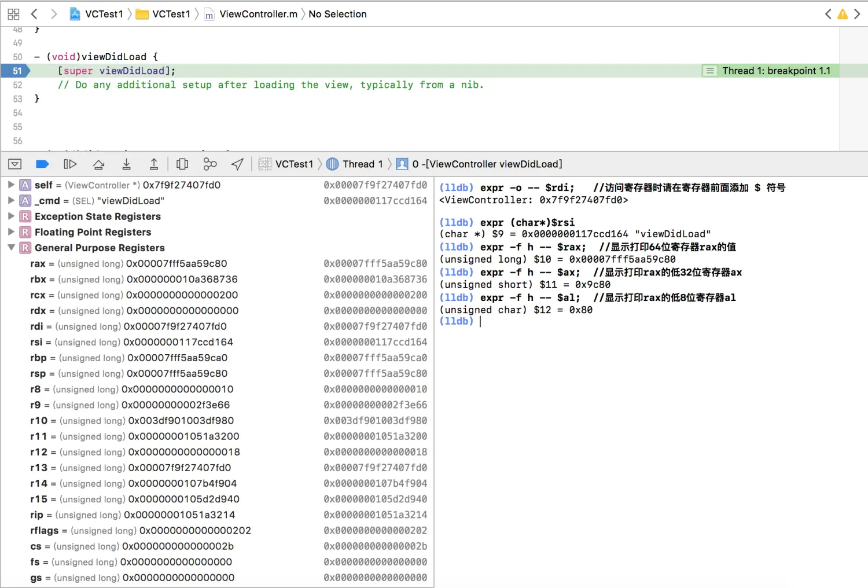Viewport: 868px width, 588px height.
Task: Select the gs register row
Action: [217, 578]
